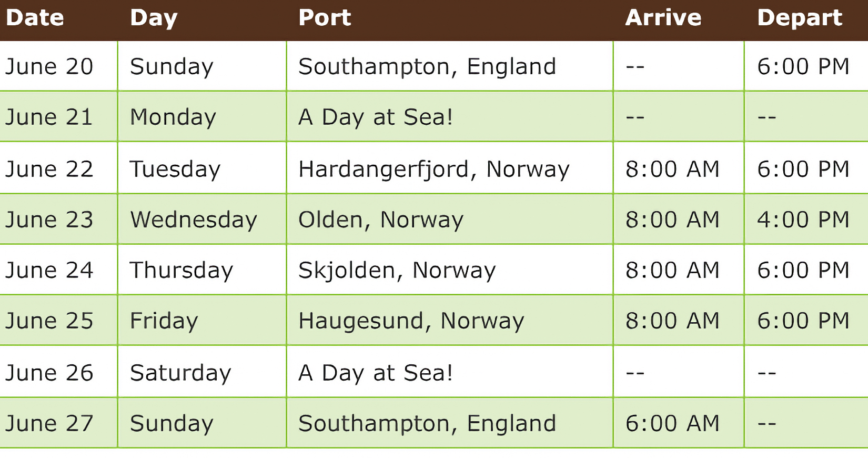
Task: Click the Arrive column header
Action: pos(663,18)
